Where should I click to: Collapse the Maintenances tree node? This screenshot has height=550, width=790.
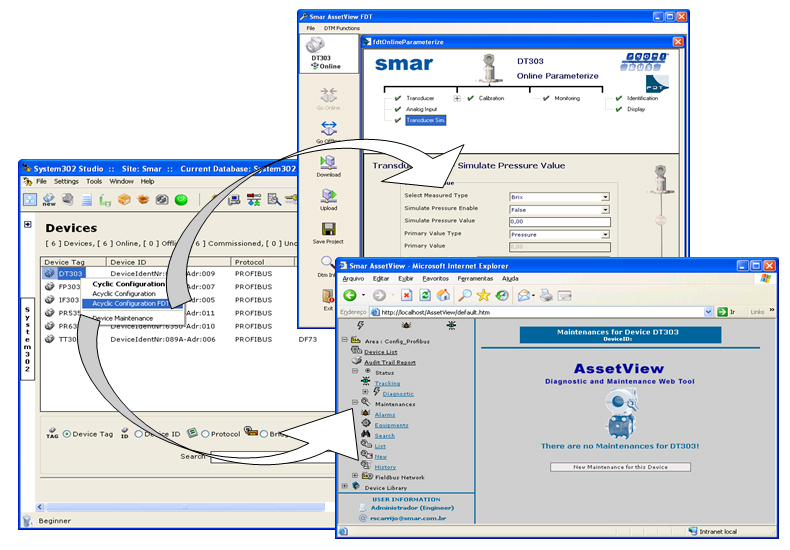tap(355, 402)
